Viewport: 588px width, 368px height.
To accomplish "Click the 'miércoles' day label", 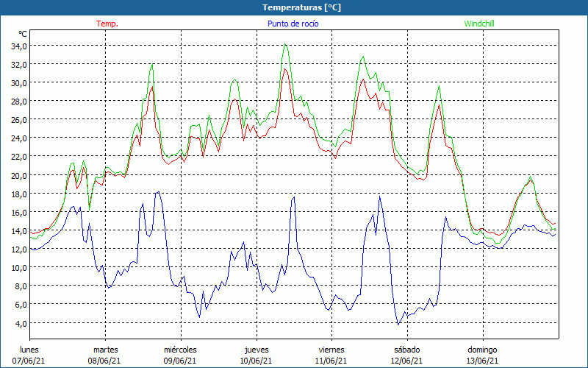I will [180, 350].
